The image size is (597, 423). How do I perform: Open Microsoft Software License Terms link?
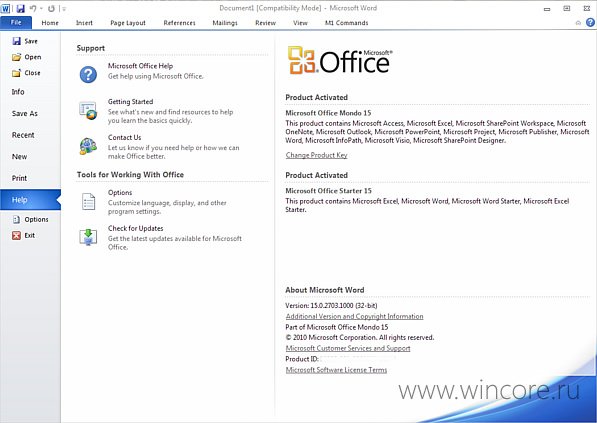[x=336, y=370]
